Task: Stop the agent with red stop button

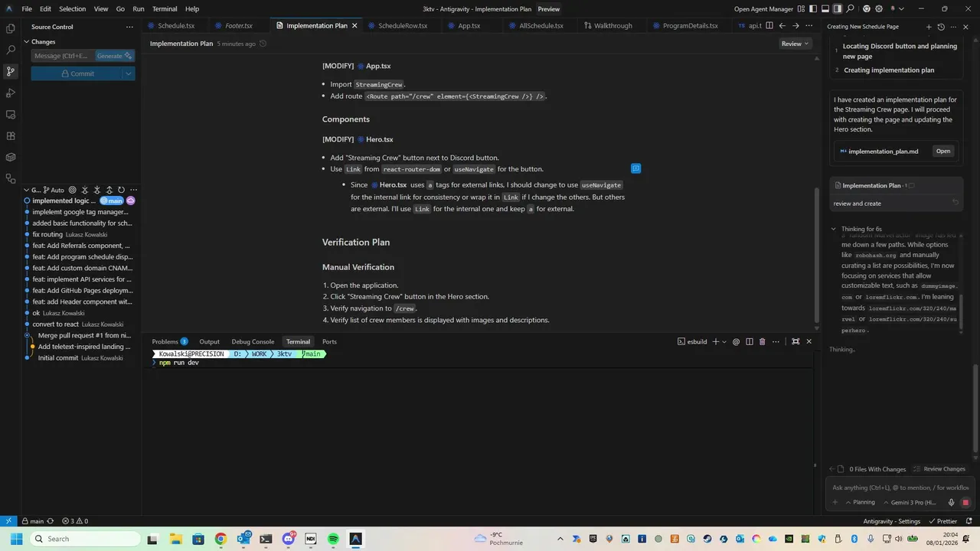Action: click(965, 503)
